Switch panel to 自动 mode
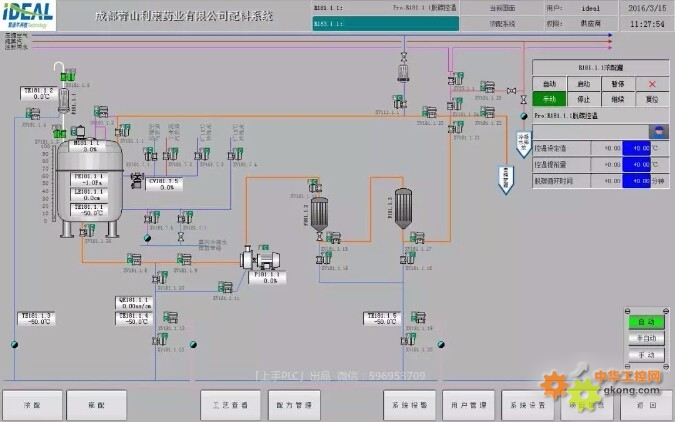 [x=549, y=84]
